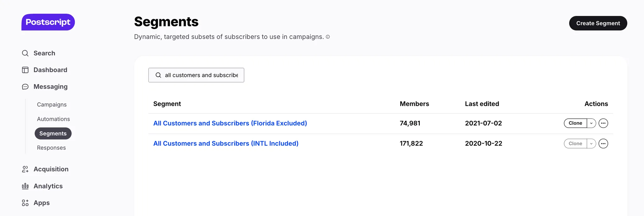Open more options for Florida Excluded segment

pos(603,123)
